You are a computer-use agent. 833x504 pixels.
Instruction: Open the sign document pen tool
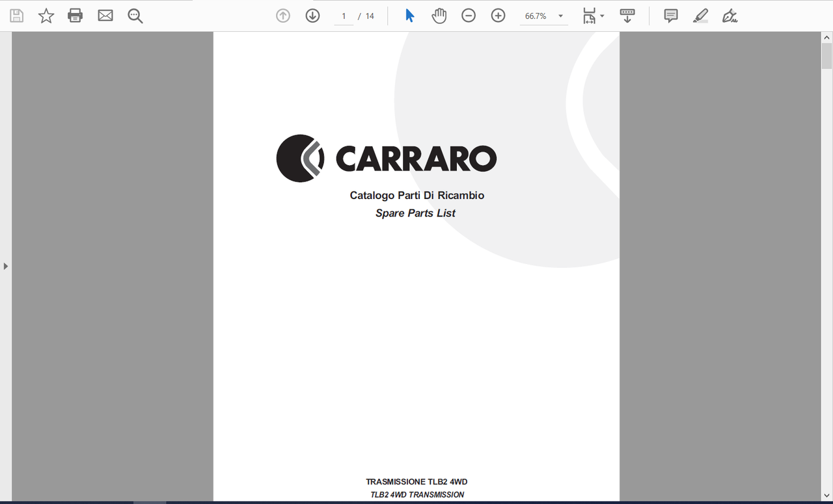730,16
